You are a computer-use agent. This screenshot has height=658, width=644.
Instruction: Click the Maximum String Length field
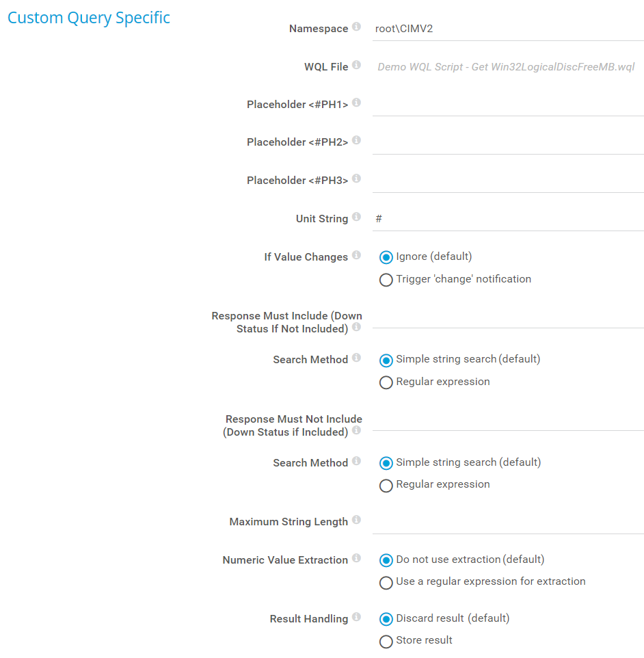click(x=508, y=522)
